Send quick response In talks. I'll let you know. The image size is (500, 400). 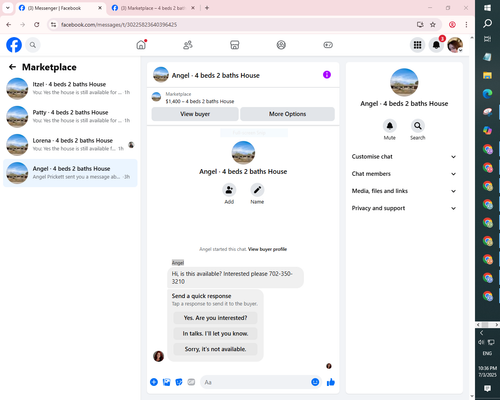point(215,334)
